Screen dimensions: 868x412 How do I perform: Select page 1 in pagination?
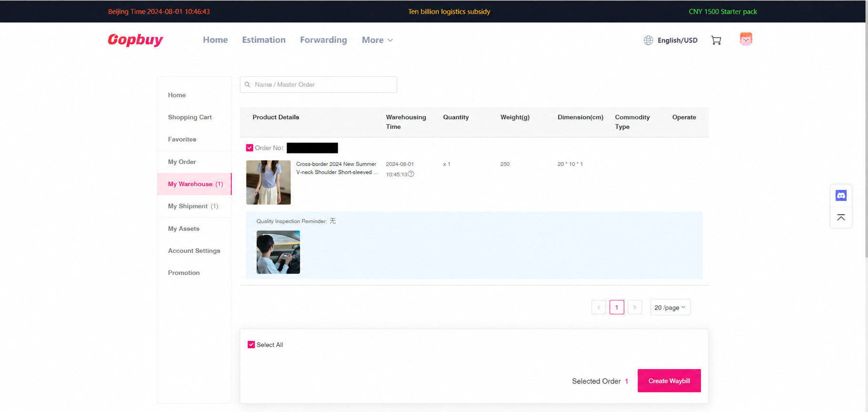point(617,308)
